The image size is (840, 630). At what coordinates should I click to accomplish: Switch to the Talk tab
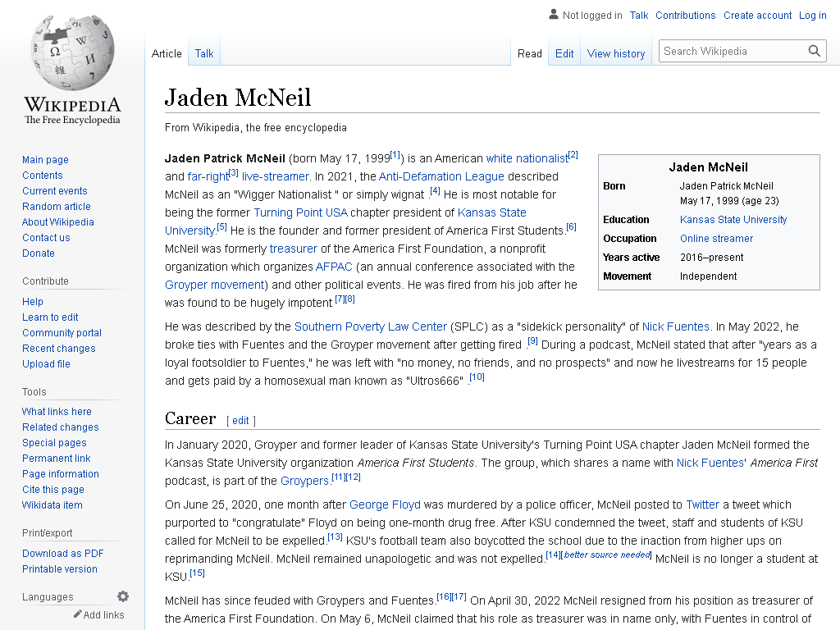[x=204, y=53]
